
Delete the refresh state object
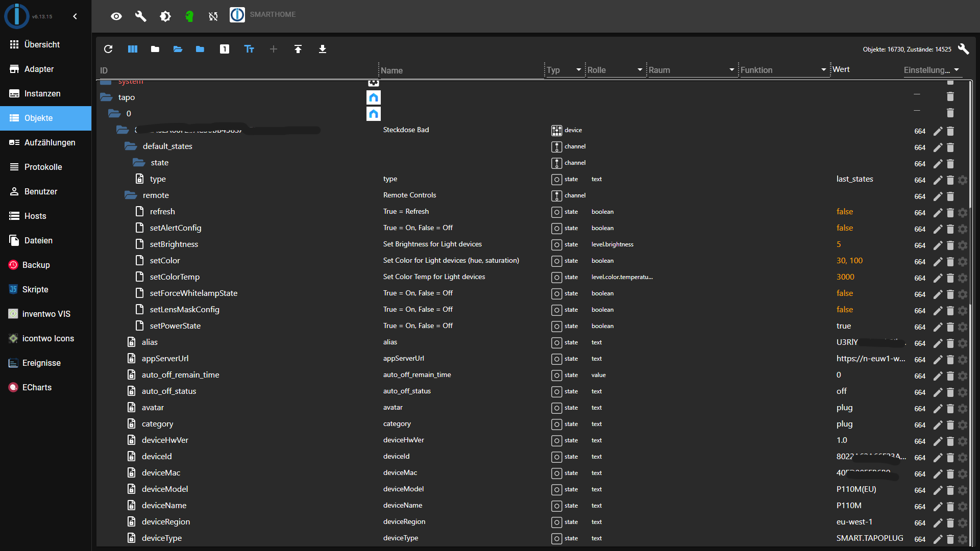coord(950,213)
